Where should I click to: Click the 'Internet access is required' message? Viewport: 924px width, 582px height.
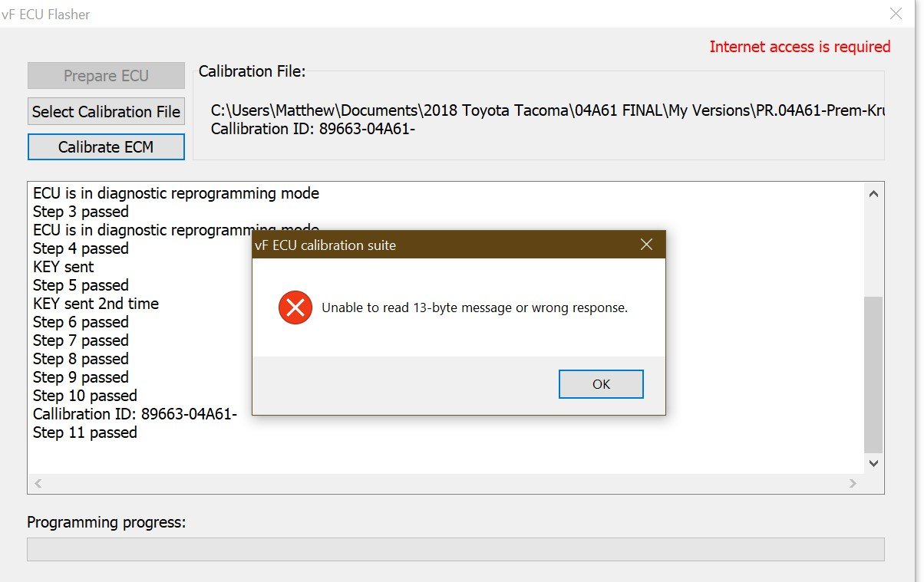(800, 47)
